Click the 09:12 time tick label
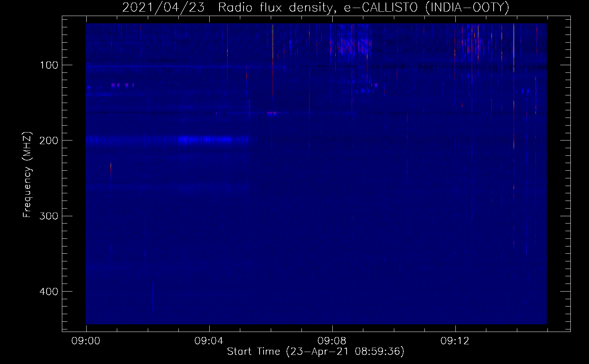 [455, 341]
